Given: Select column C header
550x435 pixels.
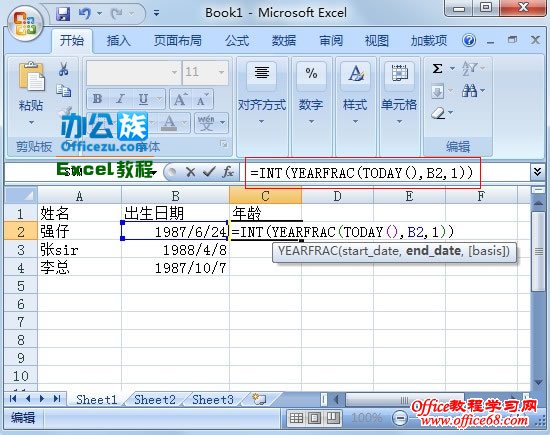Looking at the screenshot, I should point(265,196).
